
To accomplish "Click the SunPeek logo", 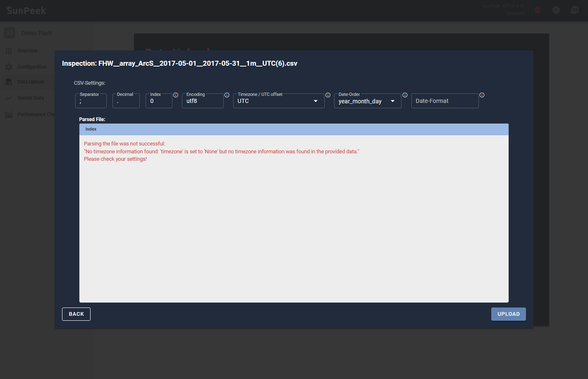I will pyautogui.click(x=26, y=11).
